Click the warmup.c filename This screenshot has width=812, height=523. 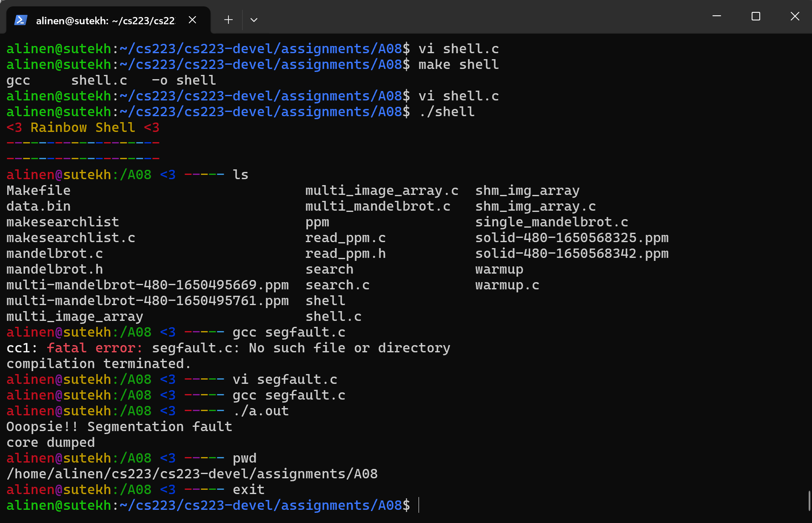pos(507,285)
